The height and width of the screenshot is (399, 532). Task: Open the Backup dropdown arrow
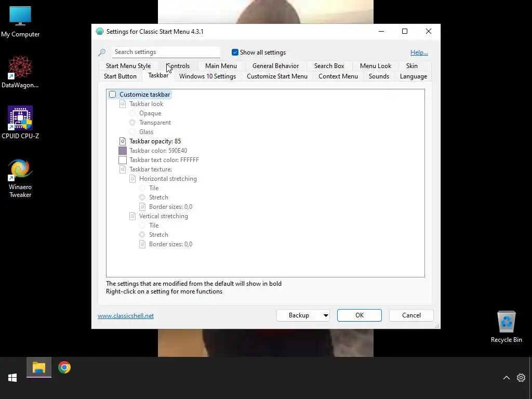tap(326, 315)
